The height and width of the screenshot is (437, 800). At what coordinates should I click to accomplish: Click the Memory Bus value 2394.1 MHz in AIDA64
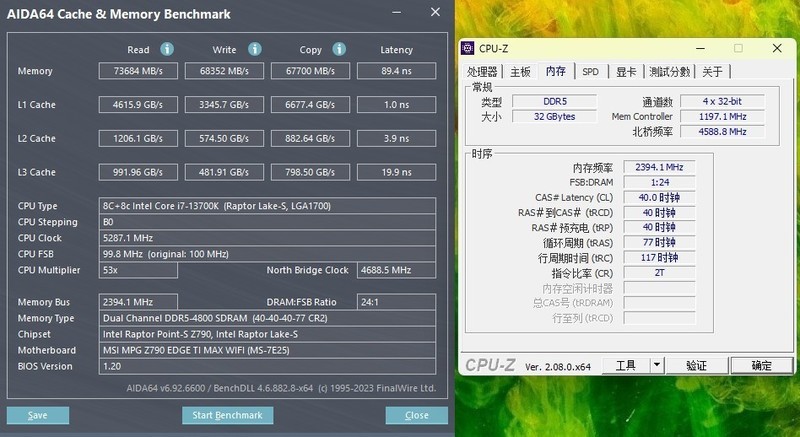click(x=138, y=302)
